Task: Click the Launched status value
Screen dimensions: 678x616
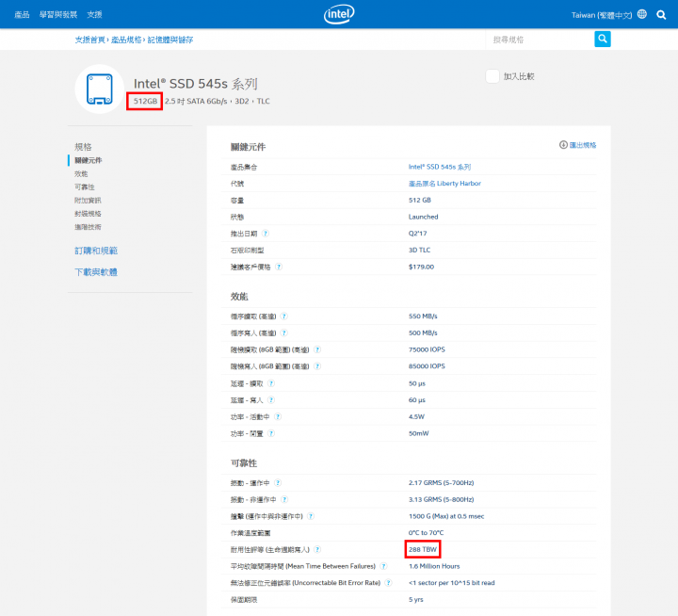Action: tap(424, 217)
